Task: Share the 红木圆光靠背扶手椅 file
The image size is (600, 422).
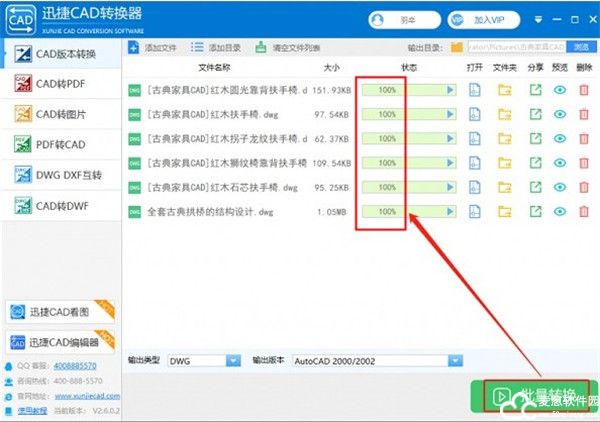Action: 535,90
